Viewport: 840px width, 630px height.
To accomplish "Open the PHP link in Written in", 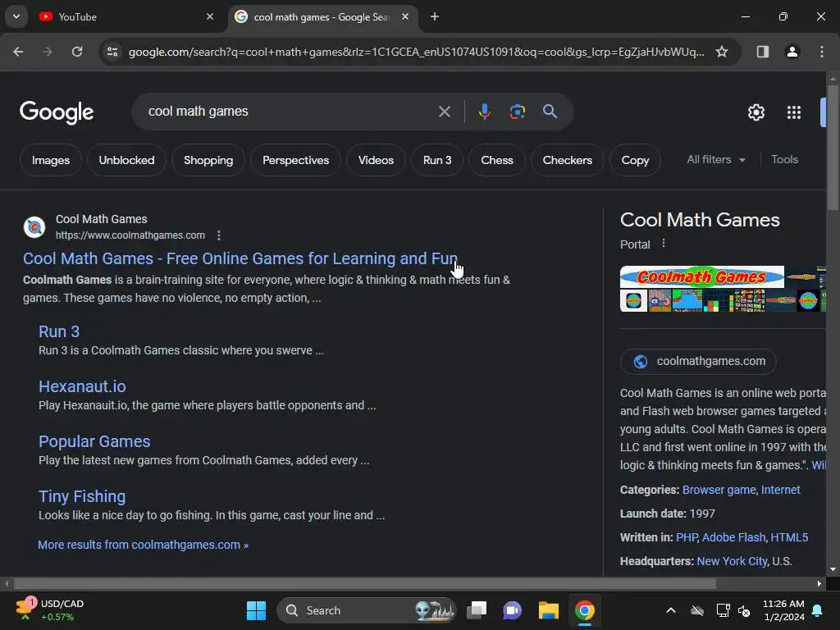I will (x=687, y=537).
